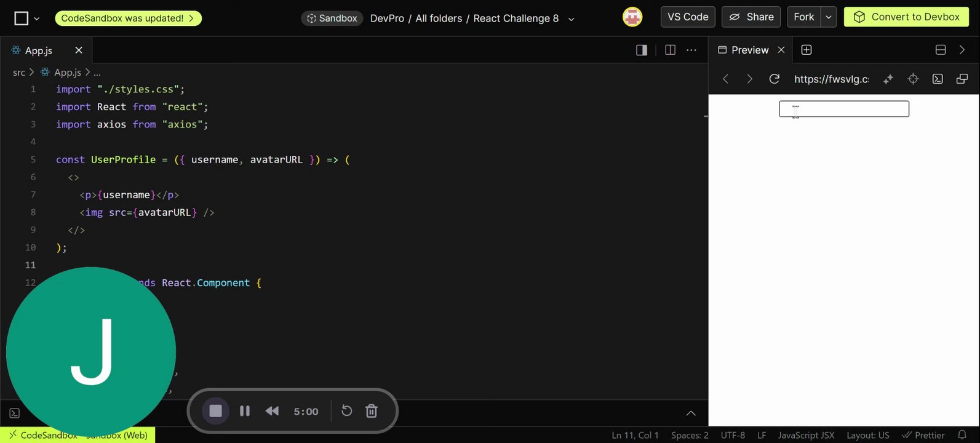Open the user avatar profile
Screen dimensions: 980x443
(x=632, y=17)
